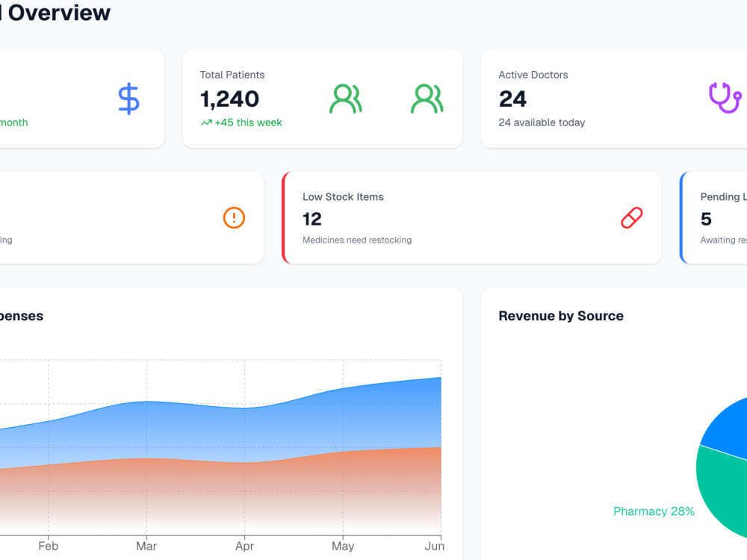Click the green upward trend arrow beside +45

point(206,123)
